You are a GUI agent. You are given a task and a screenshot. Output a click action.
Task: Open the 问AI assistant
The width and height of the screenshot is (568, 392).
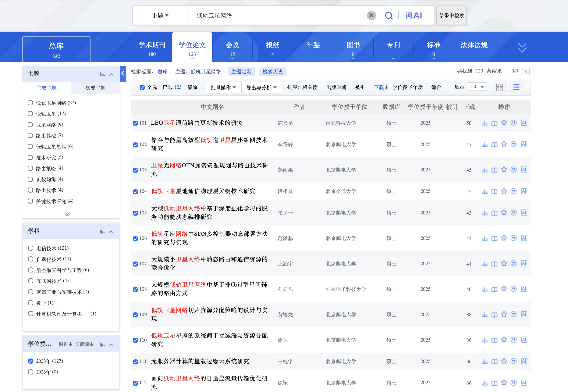[414, 15]
